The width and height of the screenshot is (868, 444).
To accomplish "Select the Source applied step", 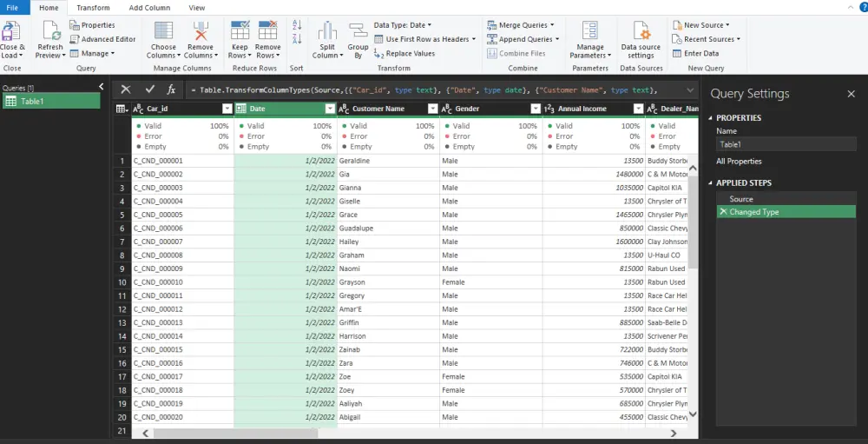I will coord(786,199).
